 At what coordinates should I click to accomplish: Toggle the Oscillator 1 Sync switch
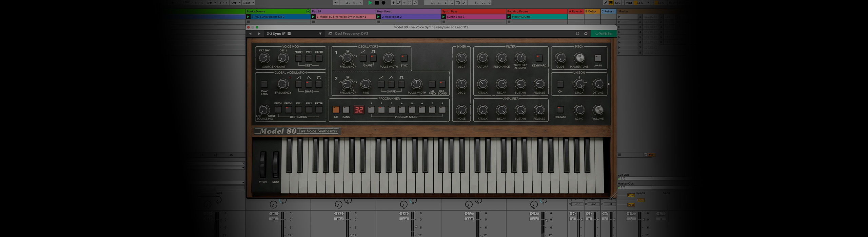[x=404, y=58]
